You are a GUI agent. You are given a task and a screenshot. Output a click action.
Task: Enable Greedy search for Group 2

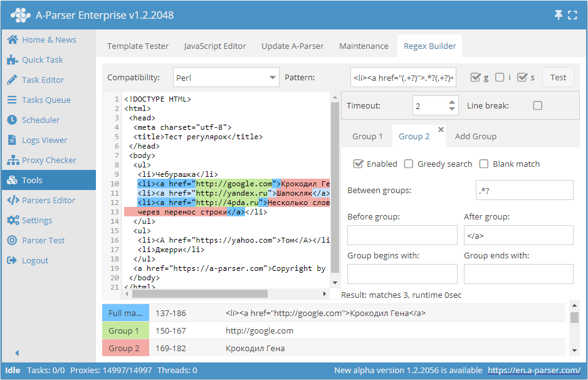point(409,164)
